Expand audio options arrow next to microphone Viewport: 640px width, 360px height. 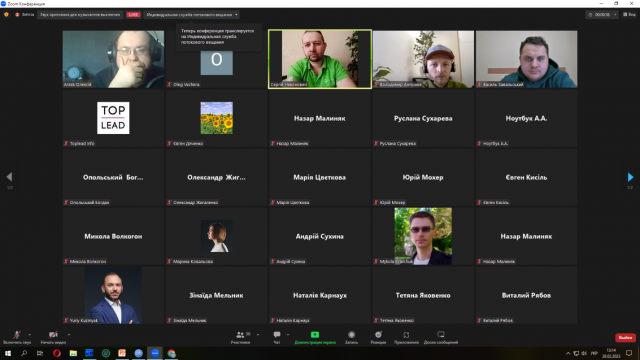(x=29, y=335)
